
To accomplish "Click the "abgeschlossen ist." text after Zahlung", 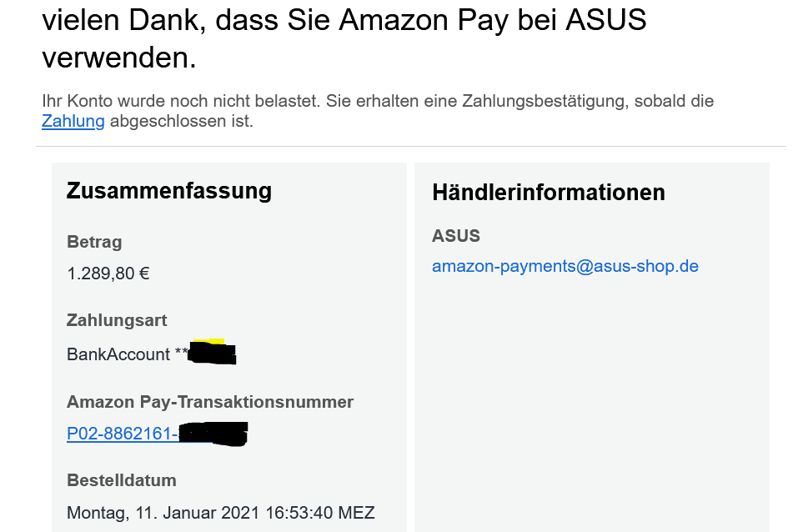I will (181, 122).
